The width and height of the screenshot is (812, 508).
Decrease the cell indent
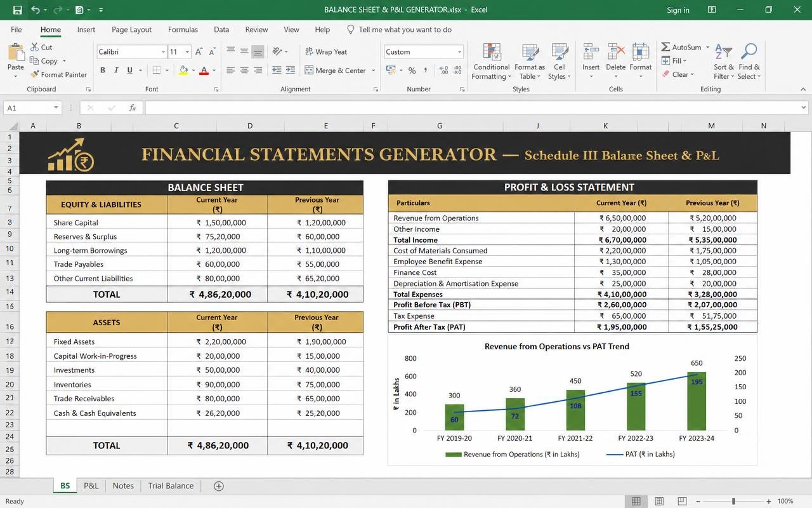coord(277,70)
